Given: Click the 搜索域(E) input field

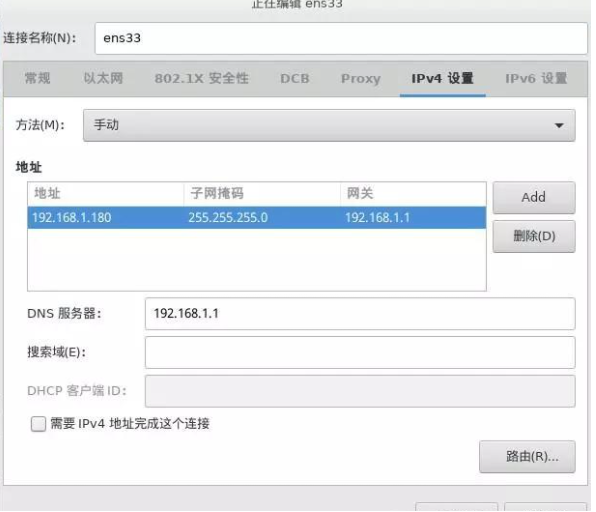Looking at the screenshot, I should [360, 353].
